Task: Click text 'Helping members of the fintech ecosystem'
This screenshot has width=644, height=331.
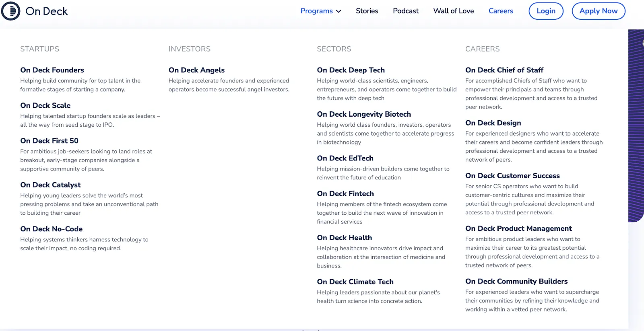Action: pos(374,204)
